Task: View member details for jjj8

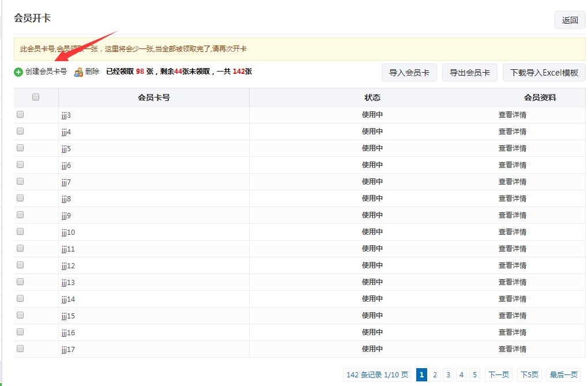Action: pyautogui.click(x=512, y=198)
